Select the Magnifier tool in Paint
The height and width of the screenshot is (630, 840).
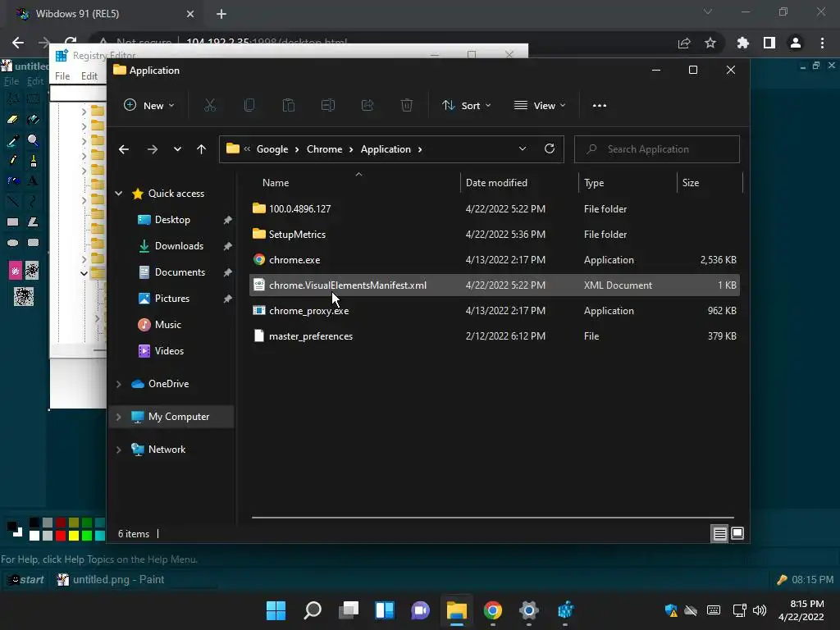point(33,140)
